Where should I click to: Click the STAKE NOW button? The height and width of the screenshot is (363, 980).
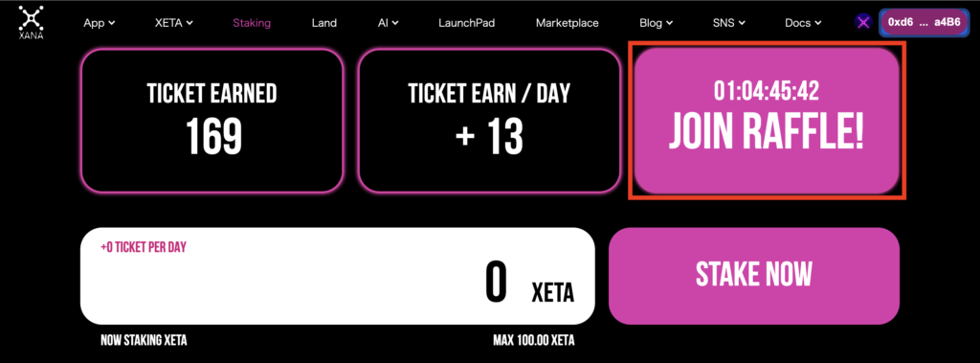click(x=754, y=276)
